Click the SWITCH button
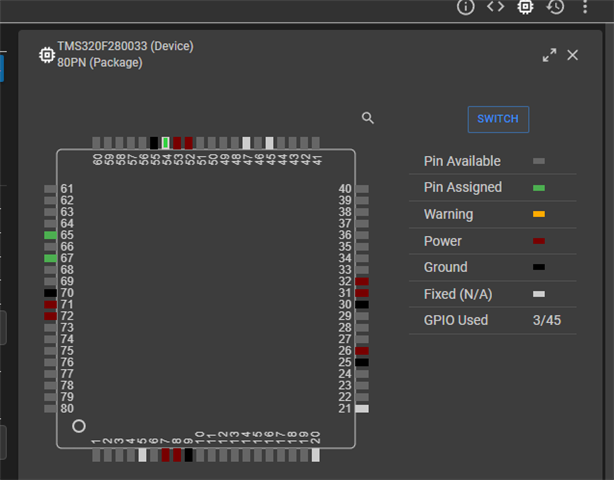 coord(498,119)
